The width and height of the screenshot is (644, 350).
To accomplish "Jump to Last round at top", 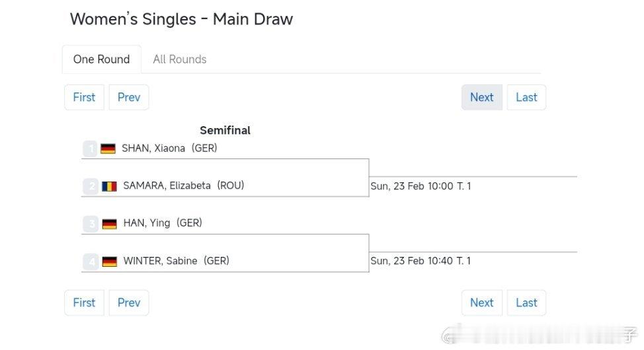I will click(526, 97).
